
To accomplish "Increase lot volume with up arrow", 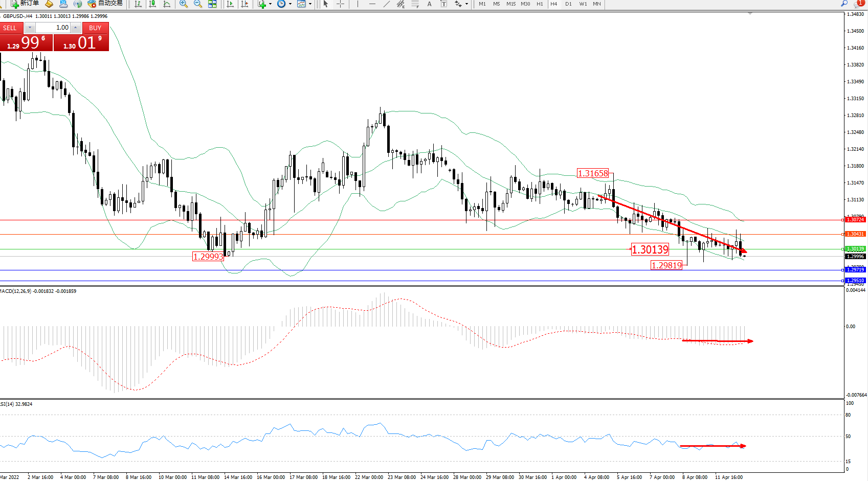I will point(76,28).
